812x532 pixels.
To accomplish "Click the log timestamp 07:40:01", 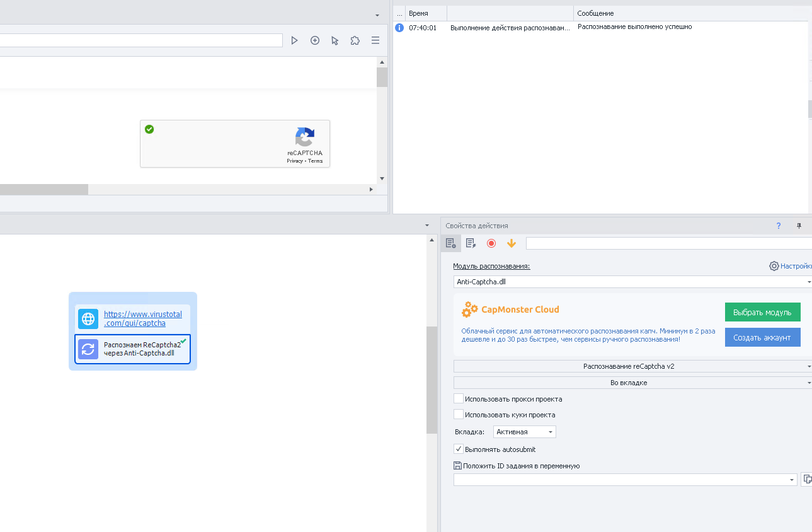I will coord(423,28).
